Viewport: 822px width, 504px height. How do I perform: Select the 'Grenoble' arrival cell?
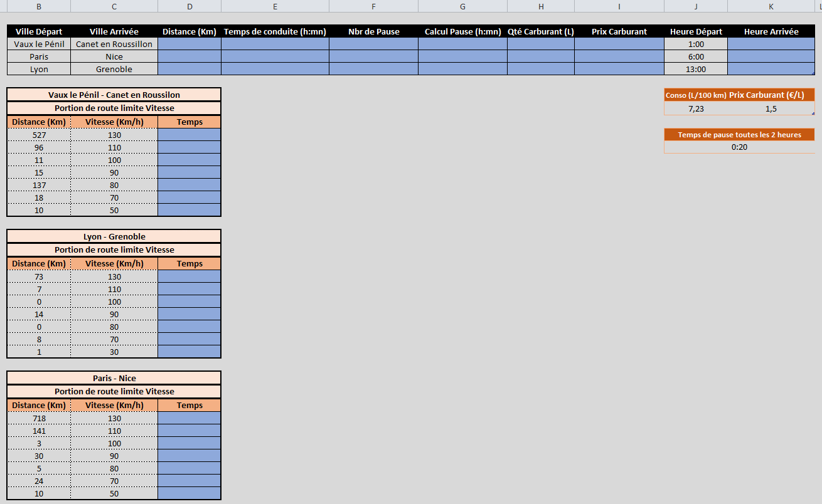pos(114,69)
